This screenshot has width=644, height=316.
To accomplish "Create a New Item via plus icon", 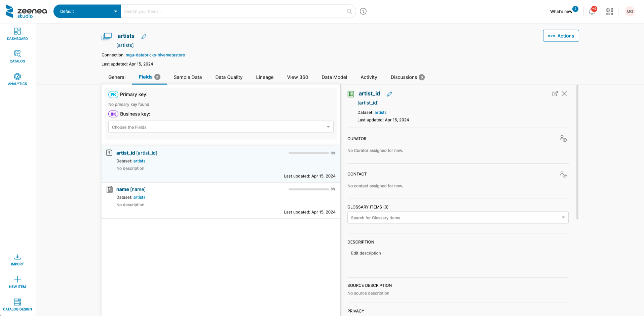I will 17,282.
